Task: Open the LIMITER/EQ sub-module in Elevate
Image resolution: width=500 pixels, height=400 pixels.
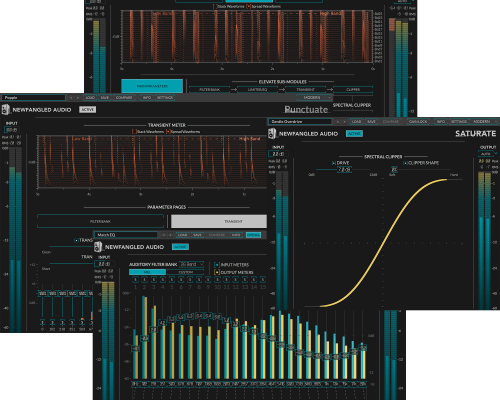Action: 257,90
